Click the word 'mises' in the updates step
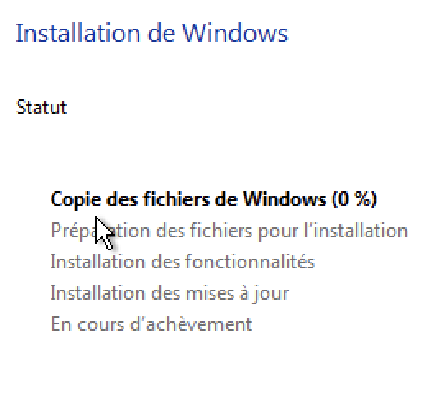Screen dimensions: 442x396 210,294
